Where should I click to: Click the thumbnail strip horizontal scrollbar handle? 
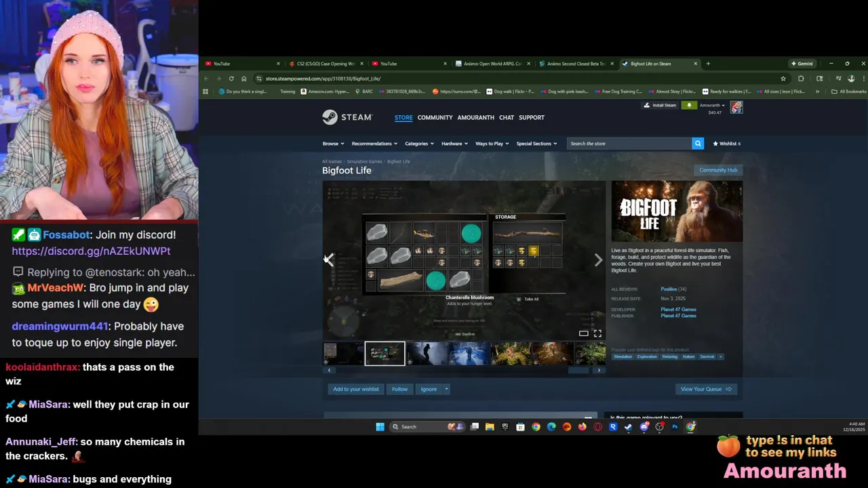pyautogui.click(x=578, y=370)
